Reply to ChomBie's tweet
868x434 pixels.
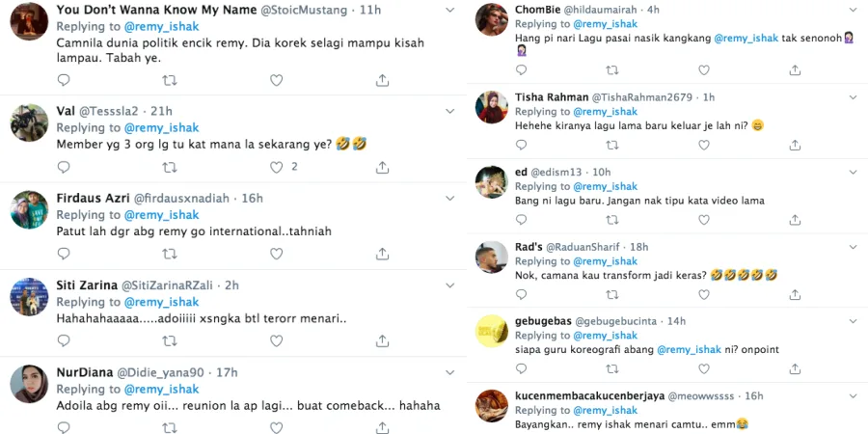[x=522, y=70]
